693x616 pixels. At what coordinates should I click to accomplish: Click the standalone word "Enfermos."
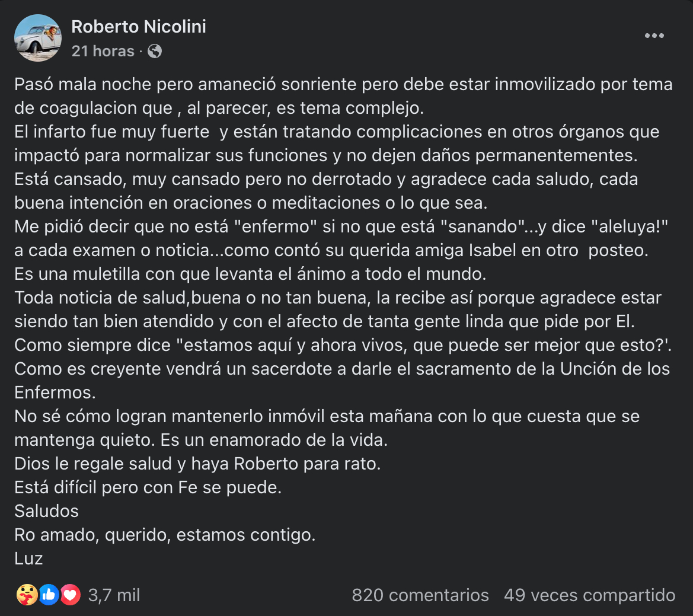(52, 392)
